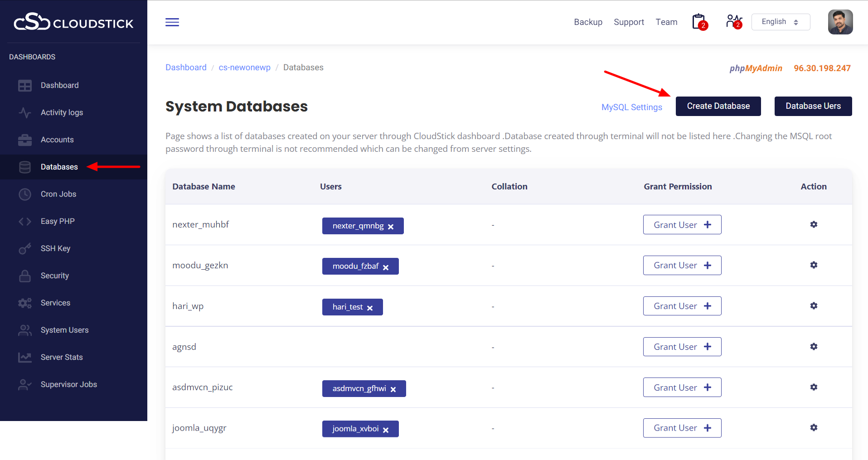This screenshot has width=868, height=460.
Task: Click the gear icon for nexter_muhbf
Action: 814,224
